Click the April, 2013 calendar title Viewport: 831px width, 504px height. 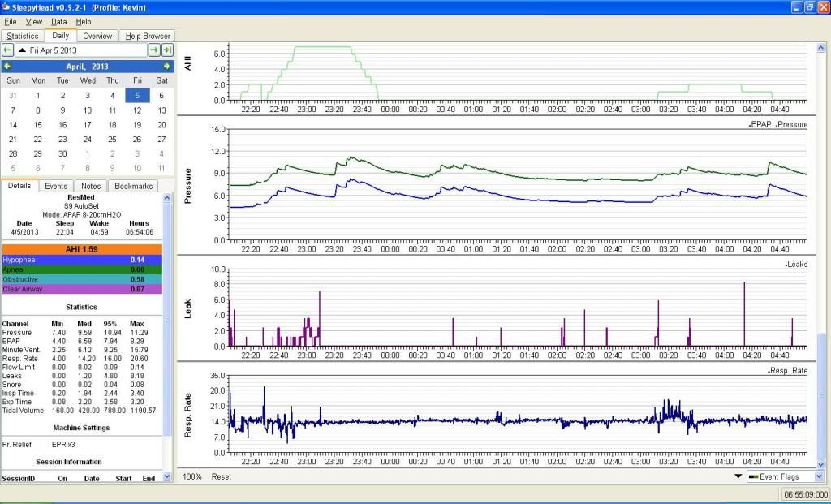click(x=87, y=67)
